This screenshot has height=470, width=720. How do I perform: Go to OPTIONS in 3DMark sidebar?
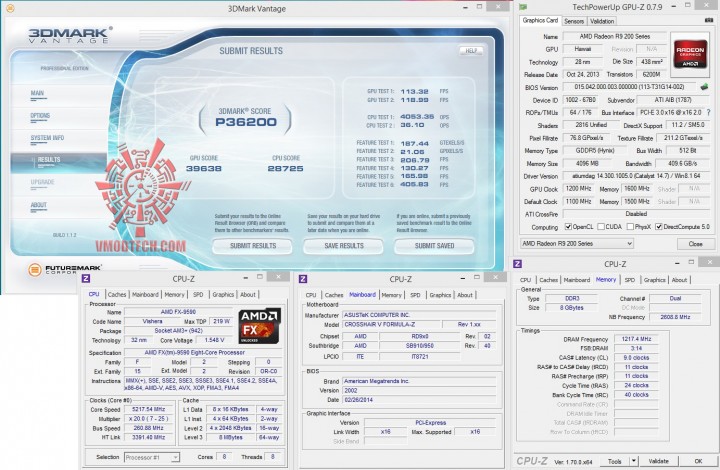40,116
